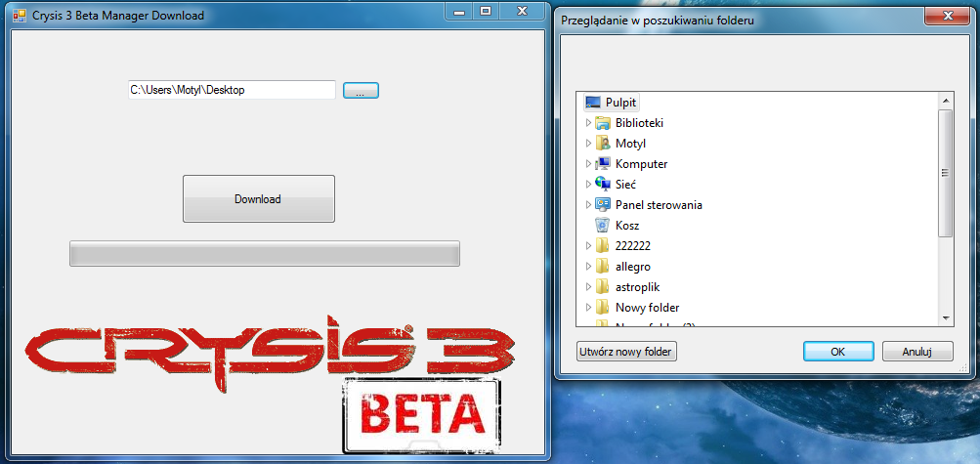This screenshot has height=464, width=980.
Task: Click scrollbar up arrow in folder tree
Action: coord(946,101)
